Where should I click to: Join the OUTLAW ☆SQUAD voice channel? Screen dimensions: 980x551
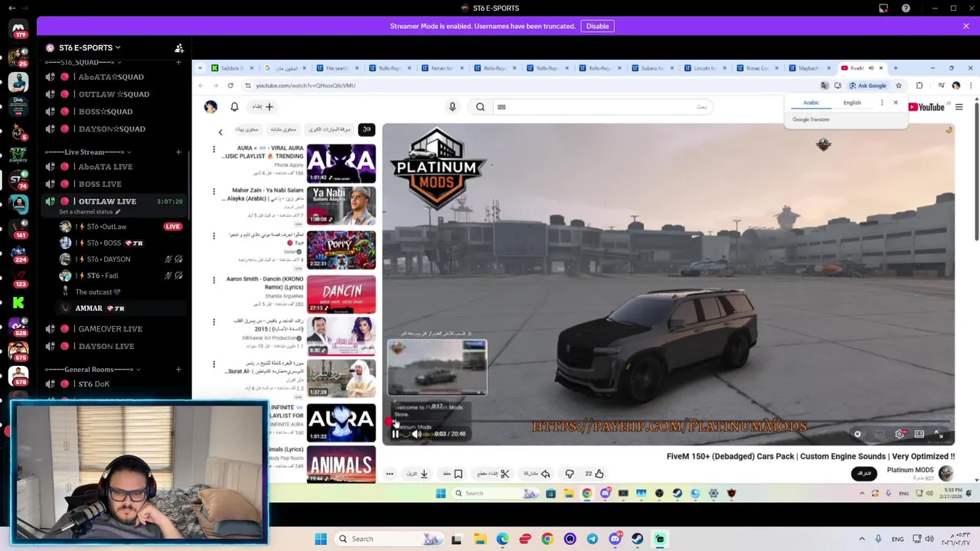(x=115, y=94)
